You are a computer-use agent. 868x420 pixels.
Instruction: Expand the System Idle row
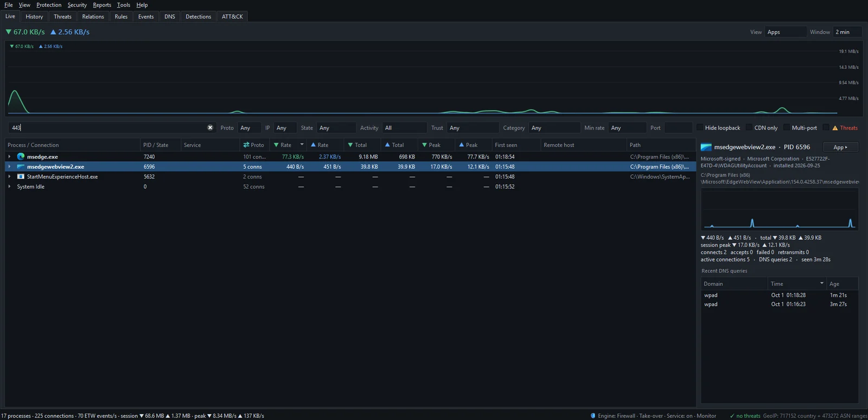tap(9, 187)
